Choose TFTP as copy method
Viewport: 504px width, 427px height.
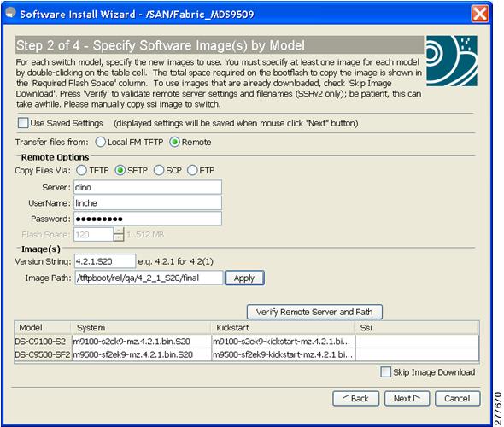(x=82, y=170)
